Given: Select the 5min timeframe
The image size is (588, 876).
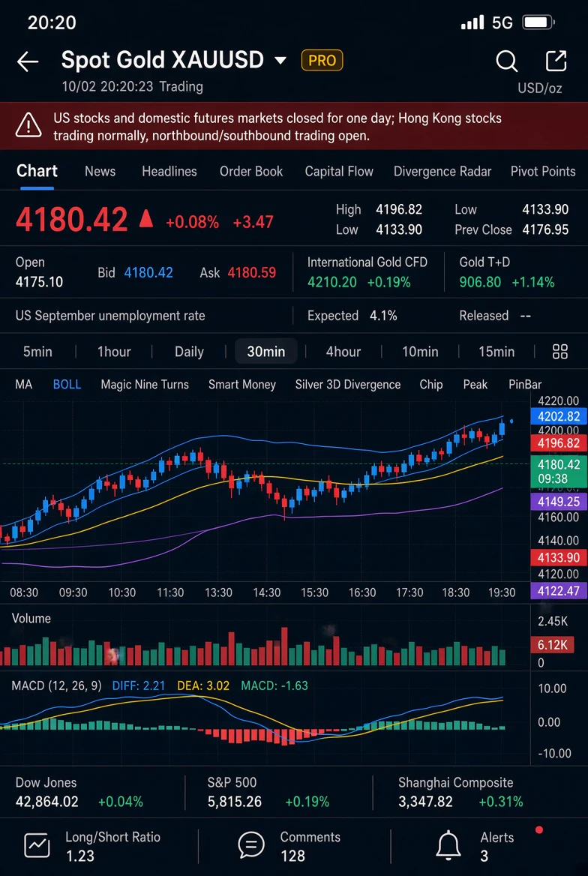Looking at the screenshot, I should click(37, 352).
